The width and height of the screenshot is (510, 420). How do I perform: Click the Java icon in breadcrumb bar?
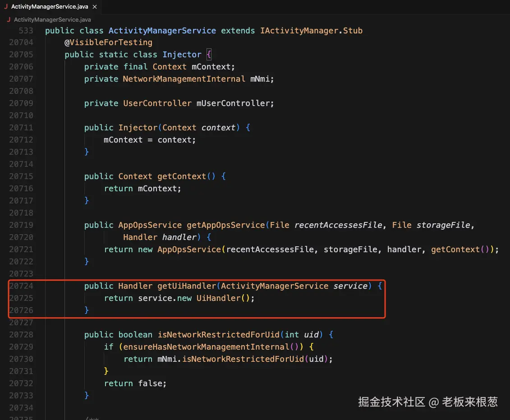pyautogui.click(x=9, y=19)
